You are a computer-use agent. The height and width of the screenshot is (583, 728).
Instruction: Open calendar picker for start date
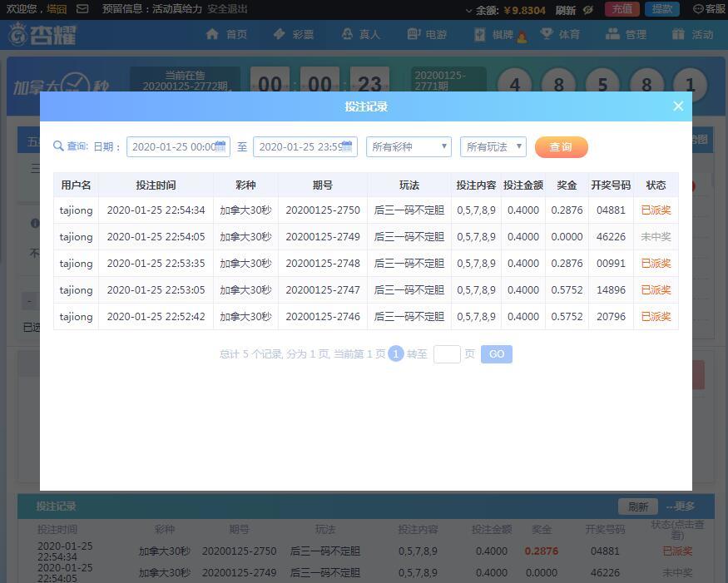click(x=220, y=146)
